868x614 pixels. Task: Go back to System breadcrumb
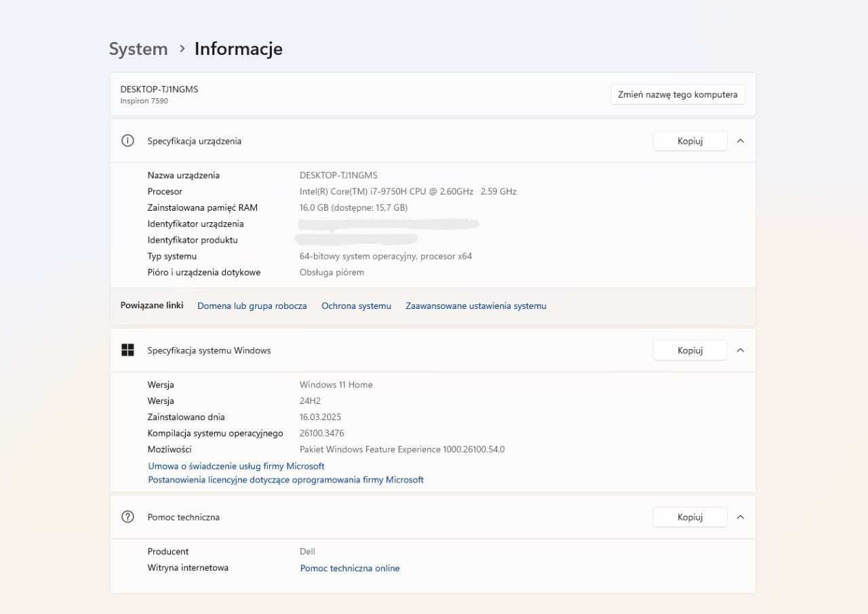[x=138, y=49]
